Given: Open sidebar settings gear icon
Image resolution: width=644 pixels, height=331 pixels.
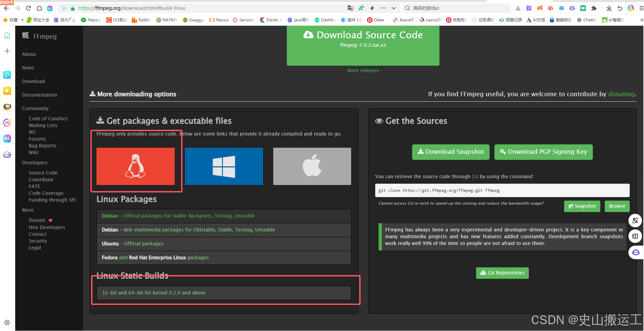Looking at the screenshot, I should click(7, 322).
